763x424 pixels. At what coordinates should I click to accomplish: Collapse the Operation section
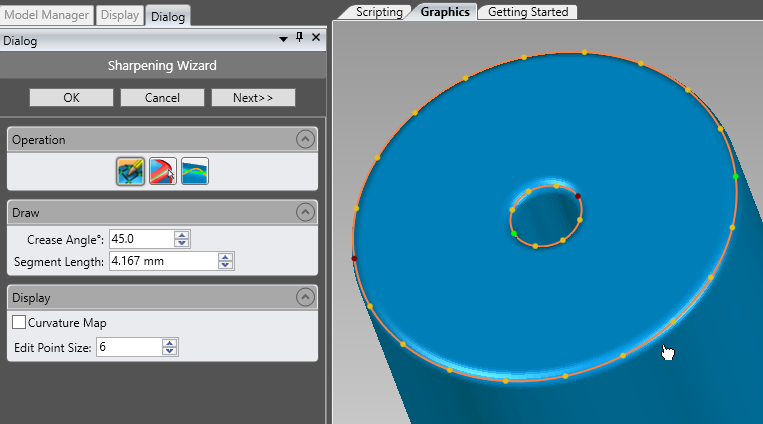tap(305, 140)
